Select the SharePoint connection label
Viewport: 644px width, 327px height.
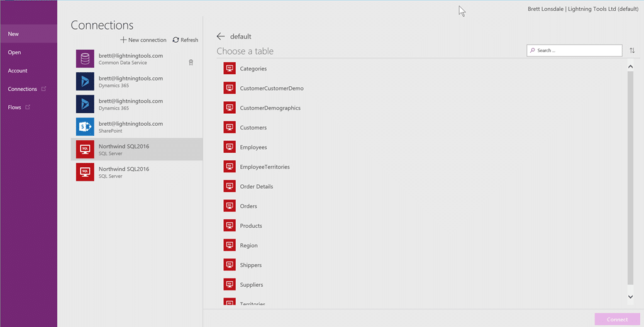pyautogui.click(x=110, y=131)
